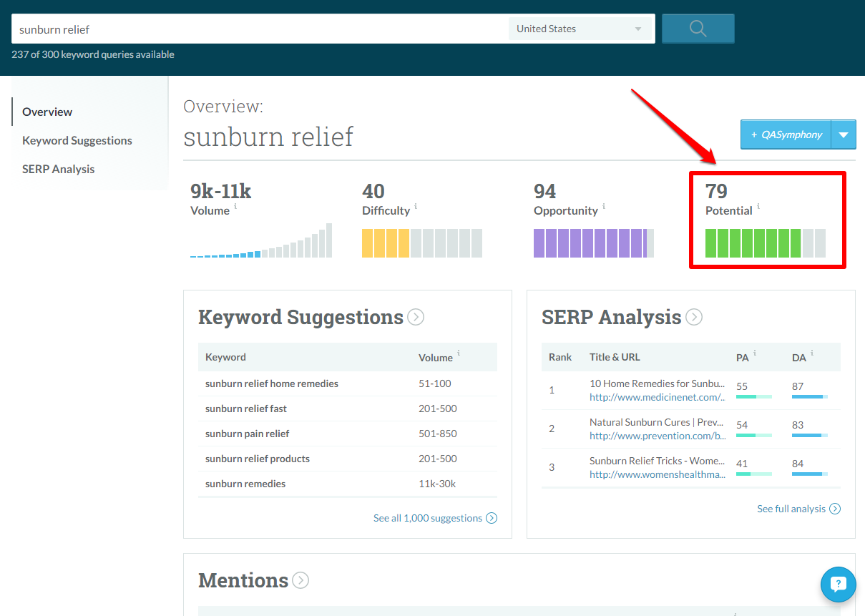Select Overview in the sidebar
865x616 pixels.
(47, 112)
